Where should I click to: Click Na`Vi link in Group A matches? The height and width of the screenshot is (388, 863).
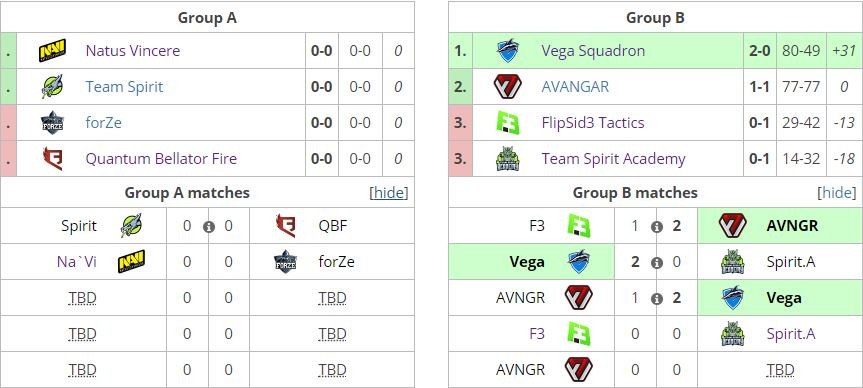77,261
